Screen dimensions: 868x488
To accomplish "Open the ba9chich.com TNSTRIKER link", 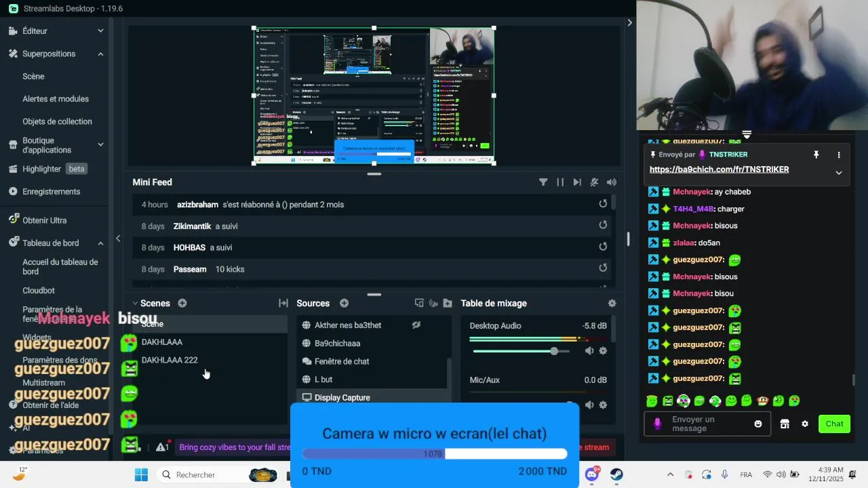I will 719,169.
